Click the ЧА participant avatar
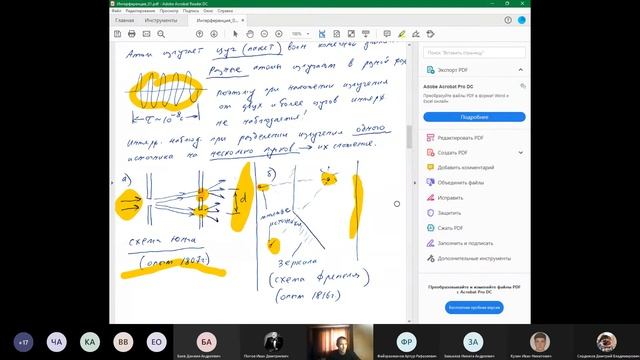Image resolution: width=640 pixels, height=360 pixels. point(57,342)
